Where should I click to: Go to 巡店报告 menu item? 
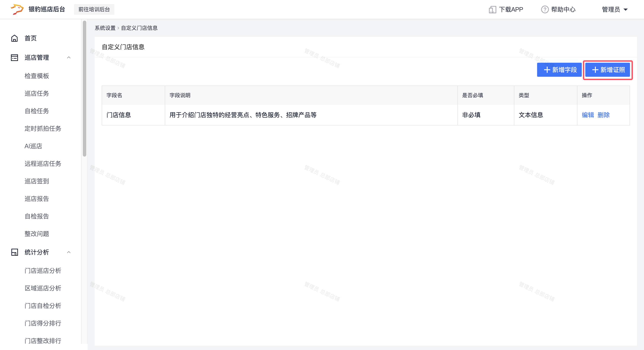click(x=37, y=198)
